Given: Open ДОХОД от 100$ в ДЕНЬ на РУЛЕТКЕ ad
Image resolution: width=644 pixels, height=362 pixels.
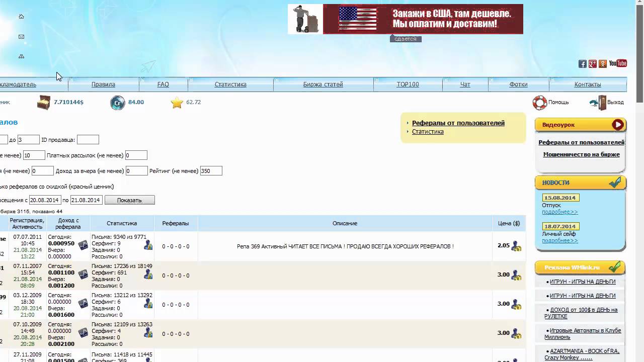Looking at the screenshot, I should [581, 313].
